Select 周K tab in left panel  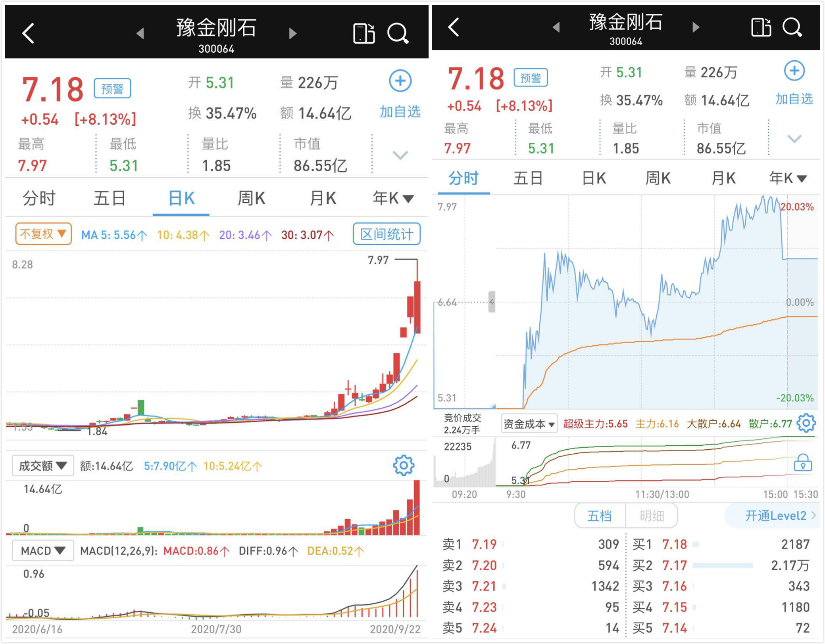(251, 198)
